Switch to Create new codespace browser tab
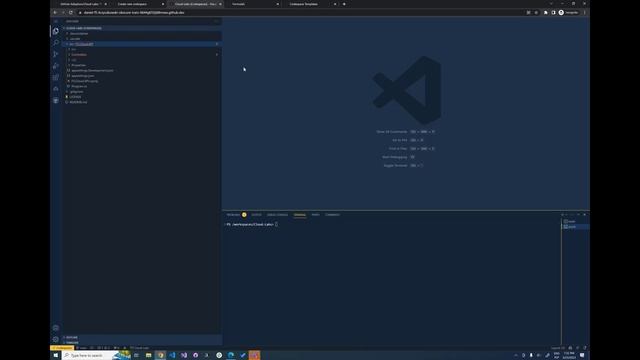This screenshot has height=360, width=640. click(x=137, y=4)
